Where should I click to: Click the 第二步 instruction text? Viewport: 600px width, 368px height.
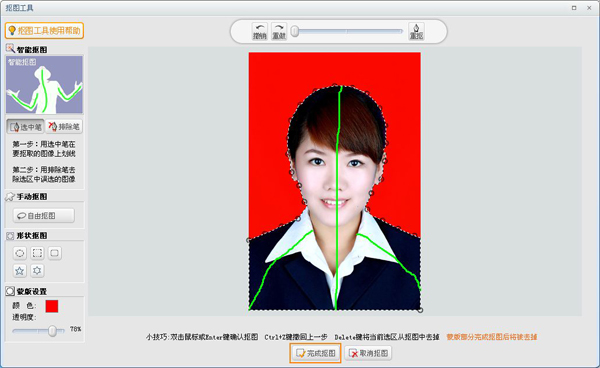coord(44,174)
